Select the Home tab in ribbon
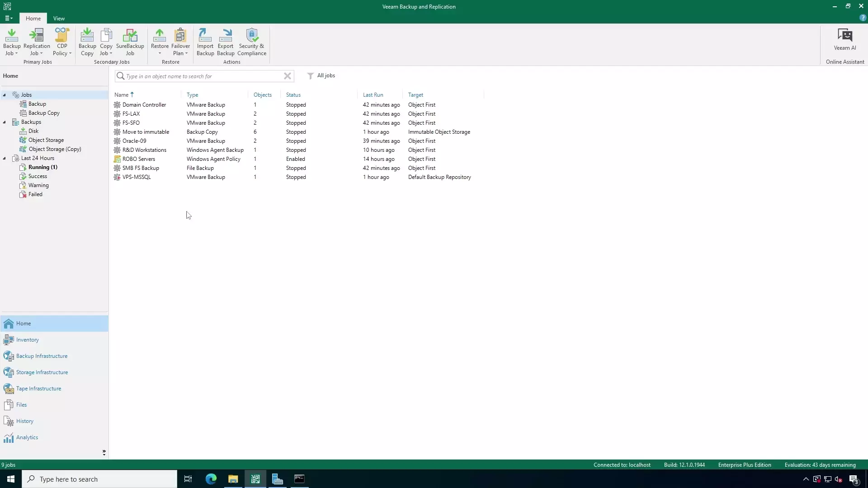 coord(33,18)
